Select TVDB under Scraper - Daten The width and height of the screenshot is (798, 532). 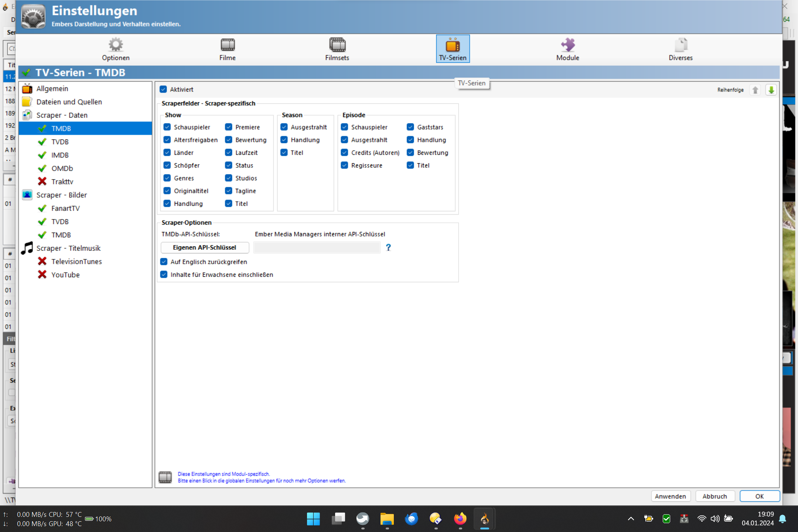click(x=60, y=142)
